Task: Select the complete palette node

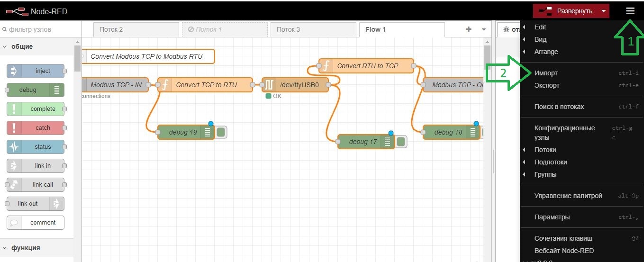Action: [x=36, y=109]
